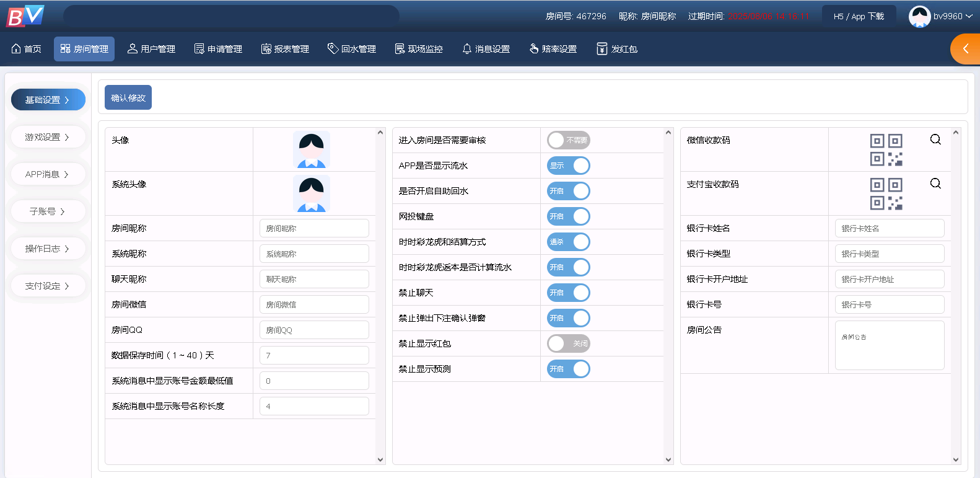This screenshot has width=980, height=478.
Task: Open the 赔率设置 menu
Action: point(553,49)
